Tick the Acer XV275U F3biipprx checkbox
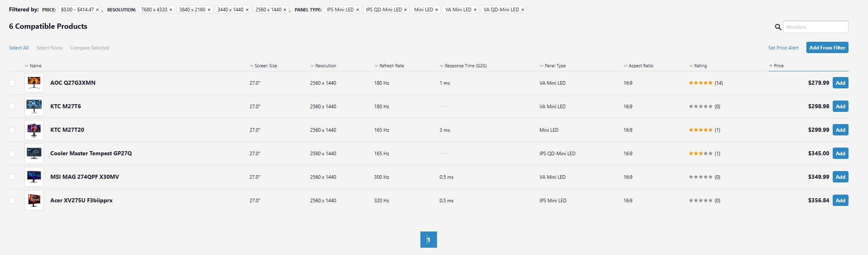This screenshot has height=255, width=868. (12, 201)
